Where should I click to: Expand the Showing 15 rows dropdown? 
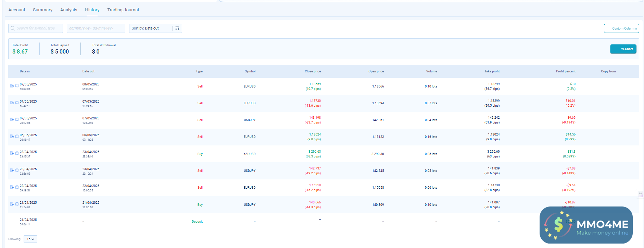(30, 239)
